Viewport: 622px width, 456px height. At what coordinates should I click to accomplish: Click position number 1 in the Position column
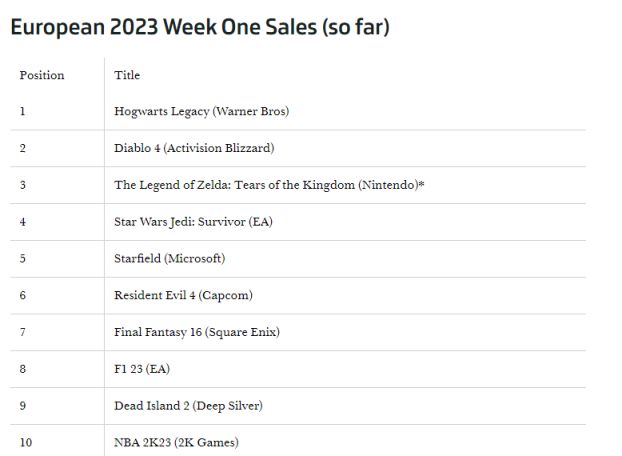click(x=22, y=111)
